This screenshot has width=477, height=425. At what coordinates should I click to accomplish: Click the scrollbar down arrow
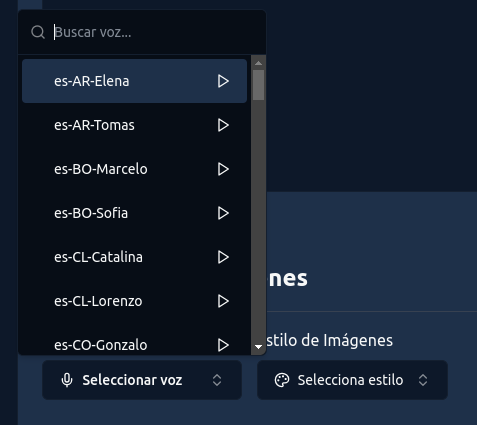[258, 347]
